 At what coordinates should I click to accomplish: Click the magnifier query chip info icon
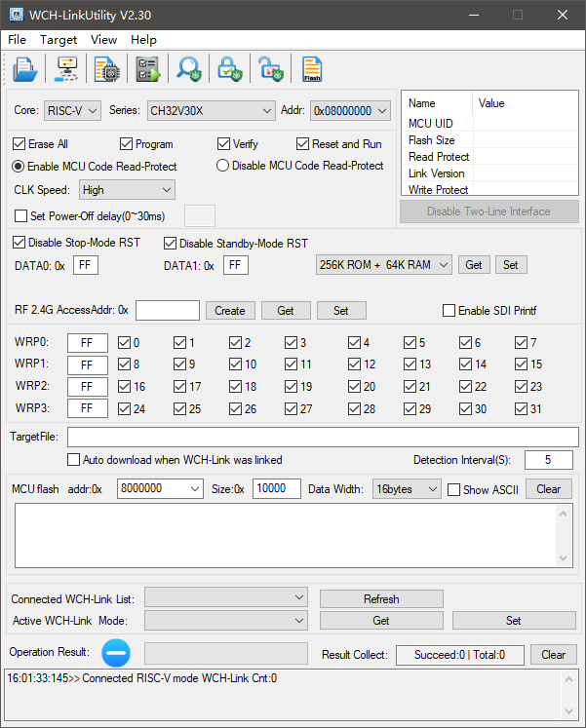point(189,69)
